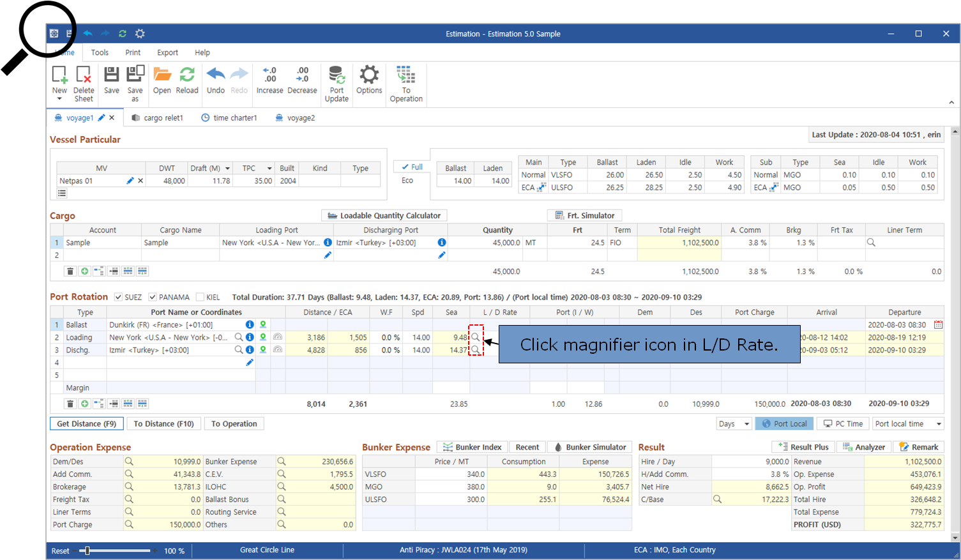Click the New sheet icon

pos(59,75)
